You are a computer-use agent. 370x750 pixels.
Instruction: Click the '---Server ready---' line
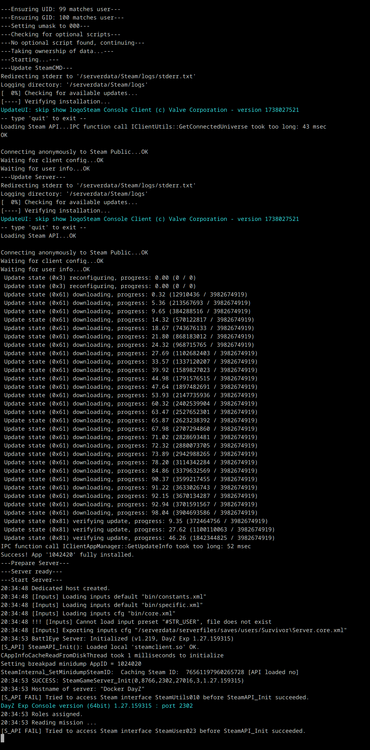(x=32, y=571)
